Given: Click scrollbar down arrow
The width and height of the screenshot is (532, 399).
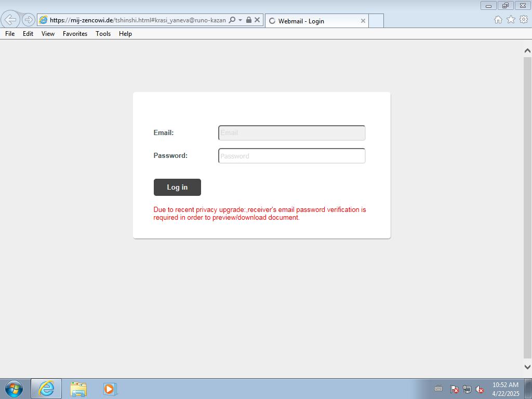Looking at the screenshot, I should click(527, 367).
